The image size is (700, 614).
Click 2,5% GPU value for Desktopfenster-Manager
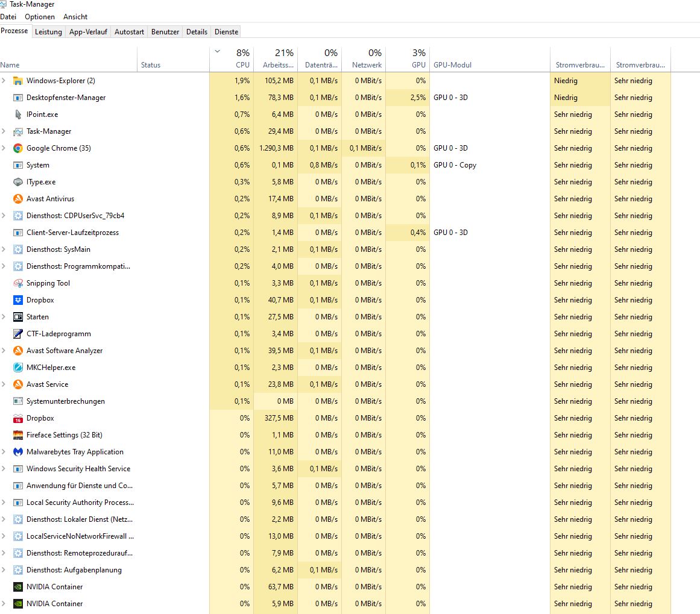point(418,98)
